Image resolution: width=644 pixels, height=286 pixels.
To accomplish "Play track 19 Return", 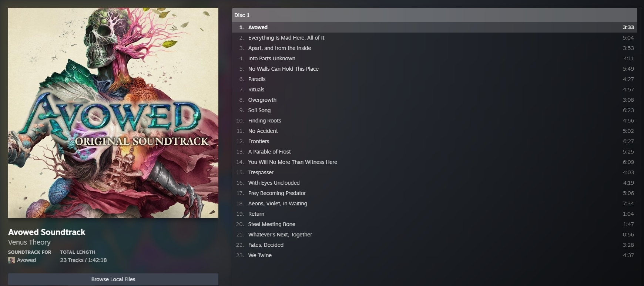I will [x=435, y=214].
